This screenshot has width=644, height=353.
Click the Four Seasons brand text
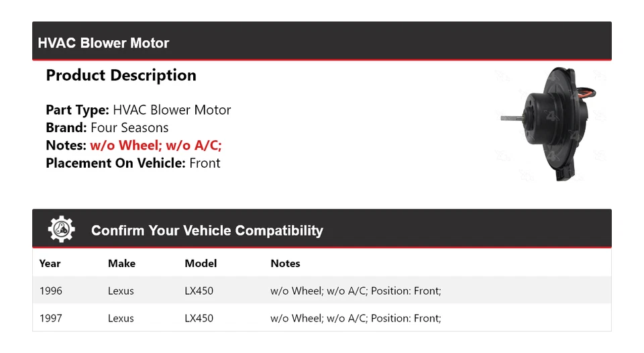coord(129,128)
